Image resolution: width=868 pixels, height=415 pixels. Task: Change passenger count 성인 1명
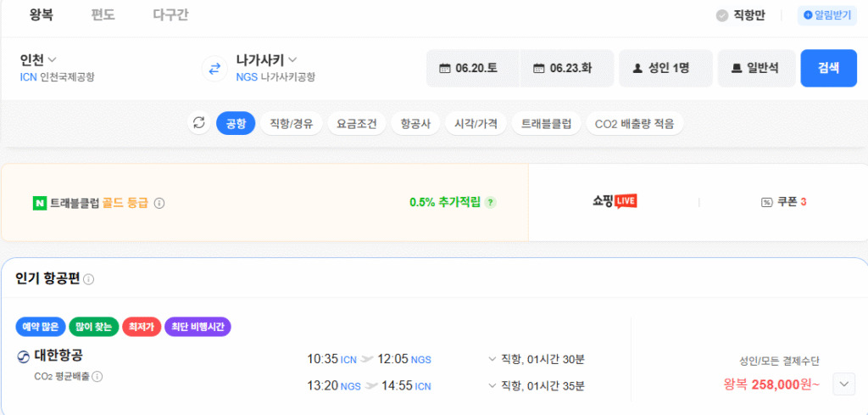tap(665, 68)
